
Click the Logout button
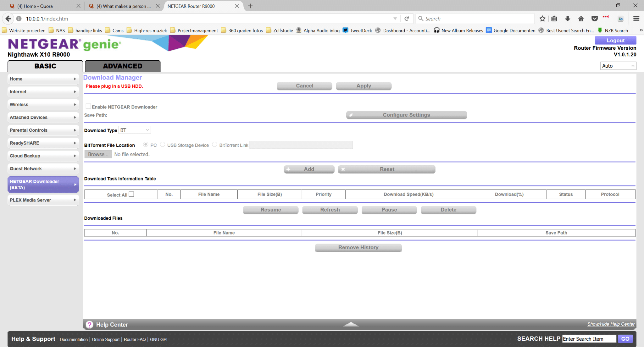[616, 40]
